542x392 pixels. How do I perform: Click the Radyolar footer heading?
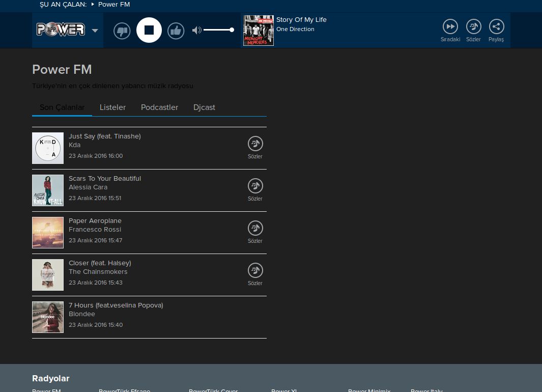click(51, 379)
